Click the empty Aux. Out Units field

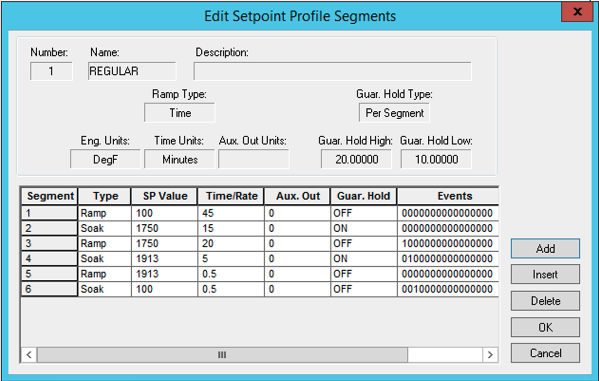tap(254, 159)
